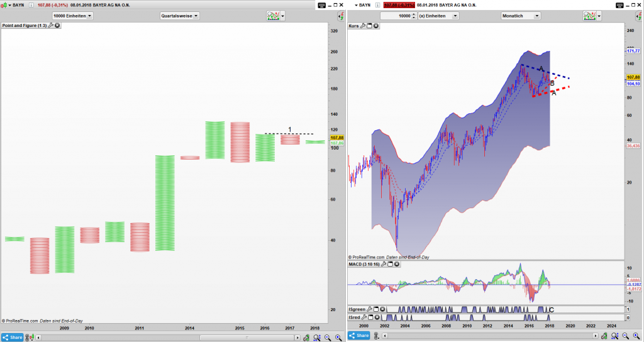Click the cursor mode icon in right window
Image resolution: width=644 pixels, height=342 pixels.
377,336
